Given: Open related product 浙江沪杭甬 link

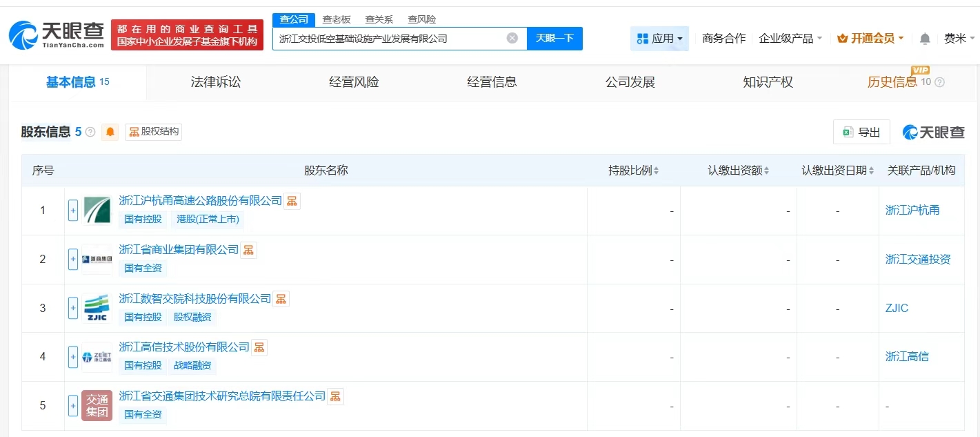Looking at the screenshot, I should point(912,211).
